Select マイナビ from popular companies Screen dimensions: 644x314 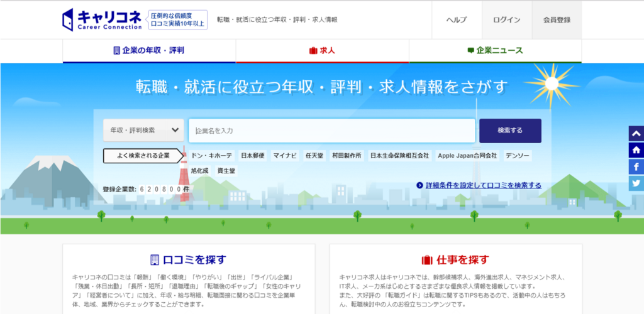click(285, 156)
